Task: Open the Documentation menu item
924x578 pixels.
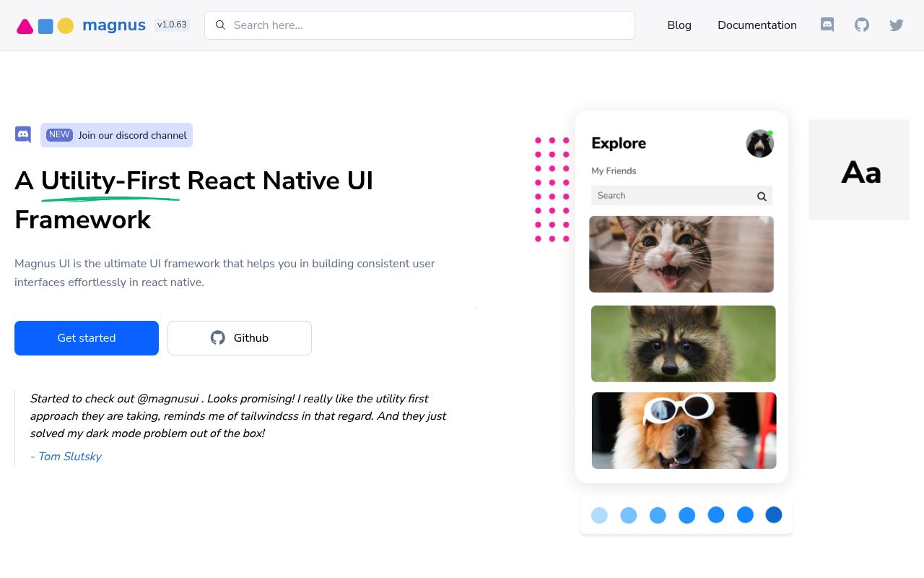Action: 757,25
